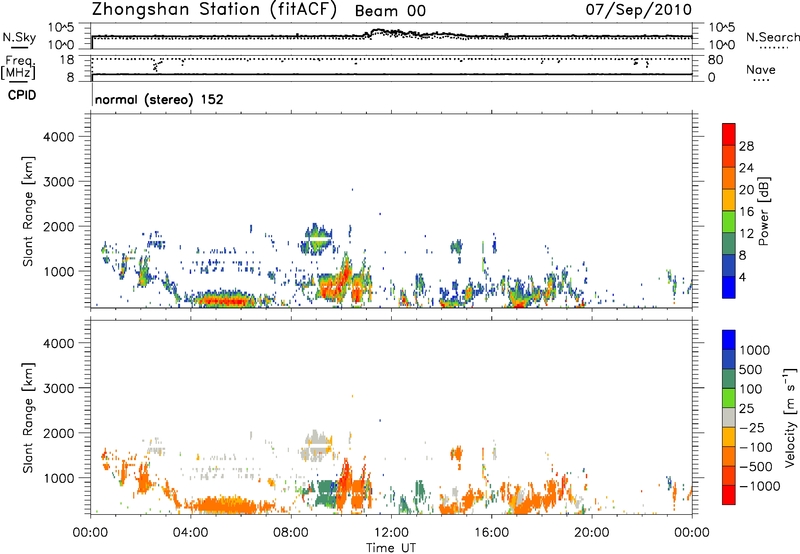Image resolution: width=800 pixels, height=554 pixels.
Task: Click the 'Power [dB]' colorbar title
Action: point(763,211)
